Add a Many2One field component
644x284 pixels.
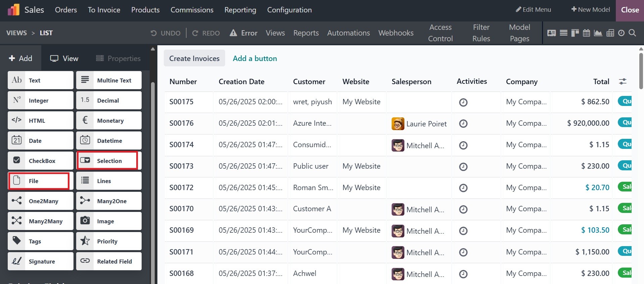109,201
